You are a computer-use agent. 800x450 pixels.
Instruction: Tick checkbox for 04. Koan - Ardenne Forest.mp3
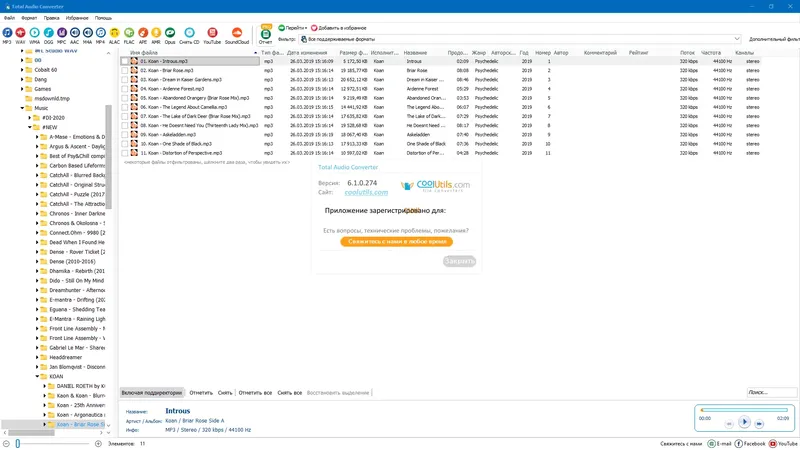click(125, 89)
